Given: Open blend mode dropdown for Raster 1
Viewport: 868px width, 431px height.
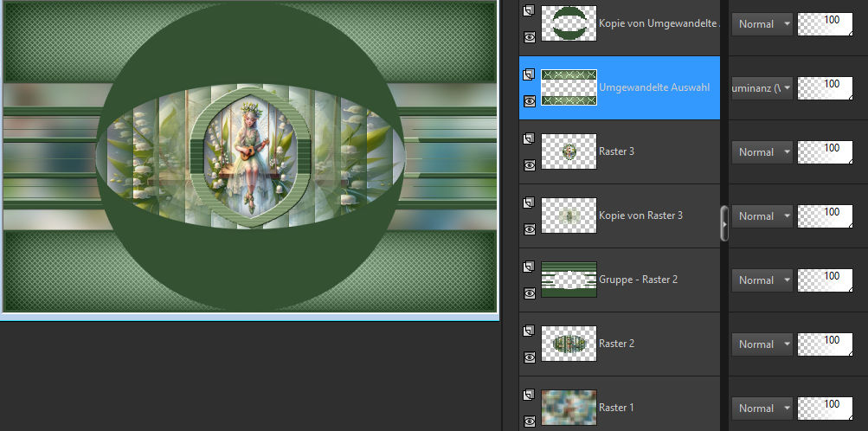Looking at the screenshot, I should [x=762, y=408].
